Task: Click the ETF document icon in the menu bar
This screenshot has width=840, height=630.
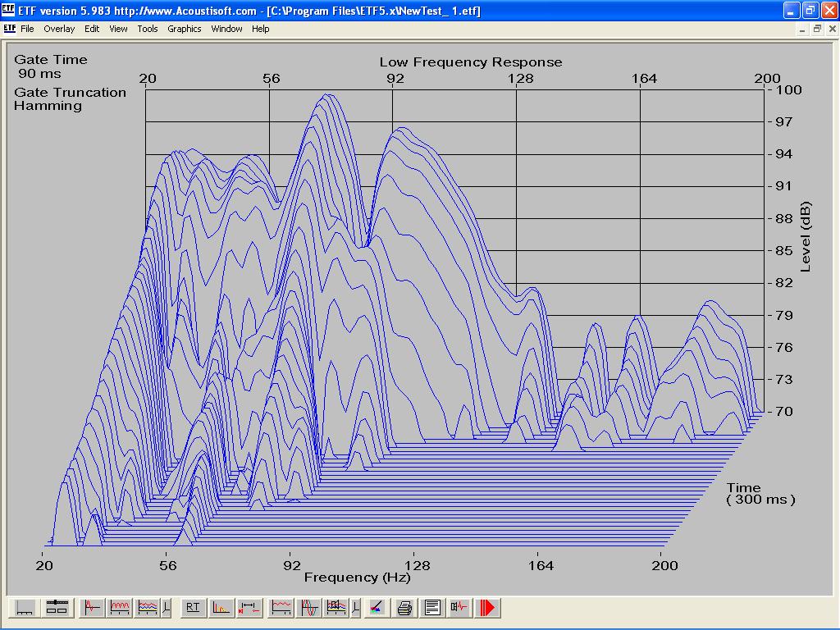Action: click(x=10, y=29)
